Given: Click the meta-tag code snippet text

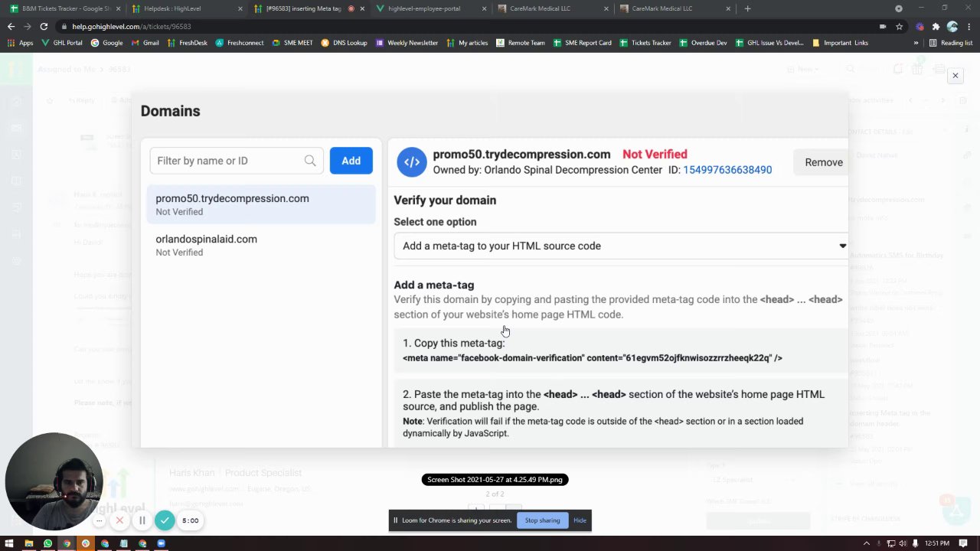Looking at the screenshot, I should point(593,358).
